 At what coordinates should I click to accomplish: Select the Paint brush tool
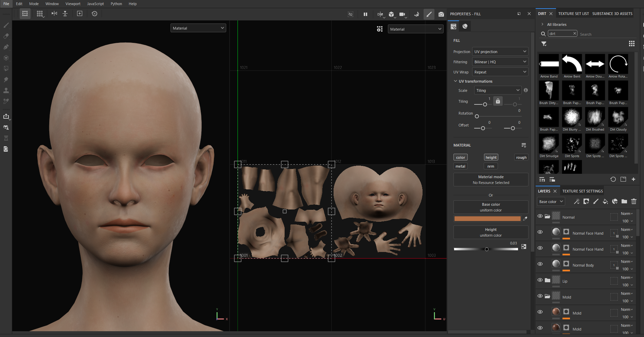[6, 25]
